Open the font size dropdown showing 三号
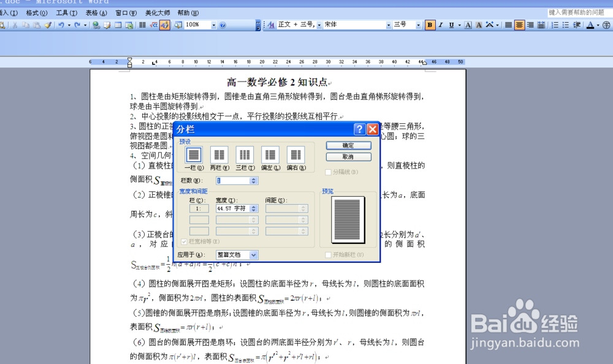The height and width of the screenshot is (364, 613). tap(419, 25)
